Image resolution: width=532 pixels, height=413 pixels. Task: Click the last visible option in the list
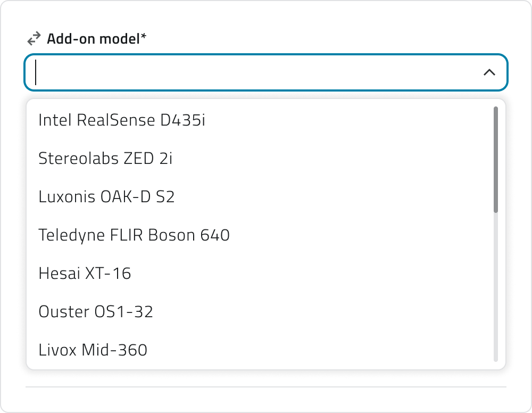(x=94, y=350)
